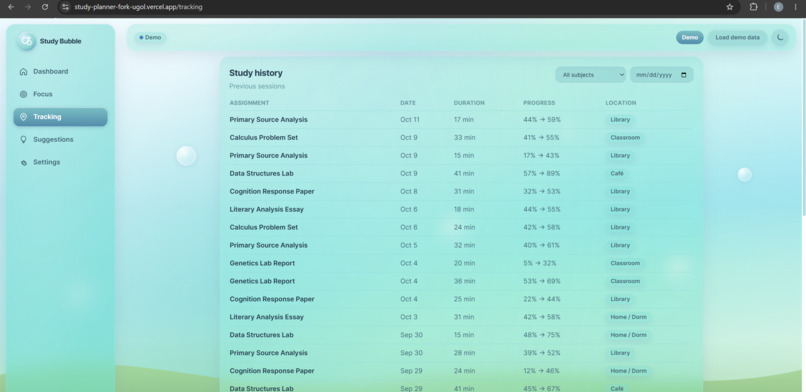
Task: Click the DATE column header
Action: [x=408, y=103]
